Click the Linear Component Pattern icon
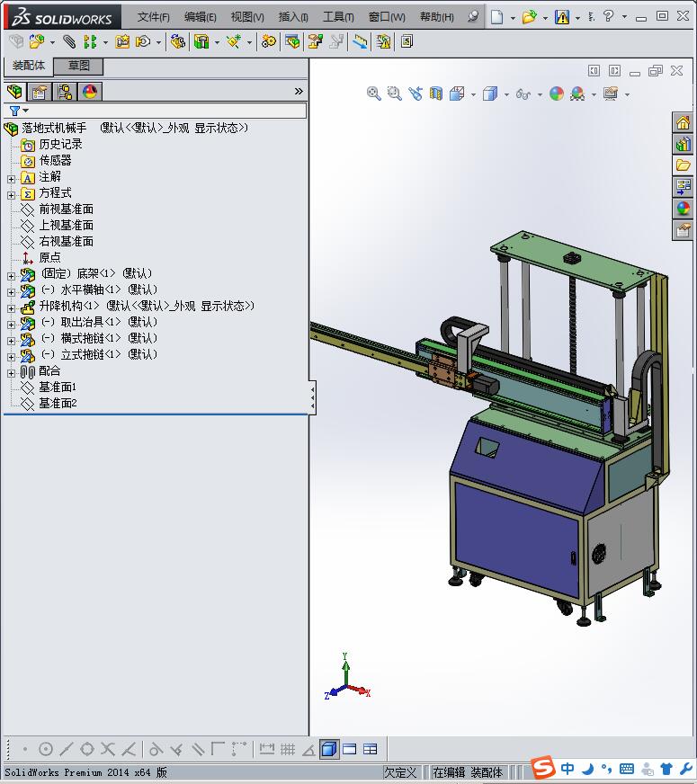697x784 pixels. pos(90,41)
